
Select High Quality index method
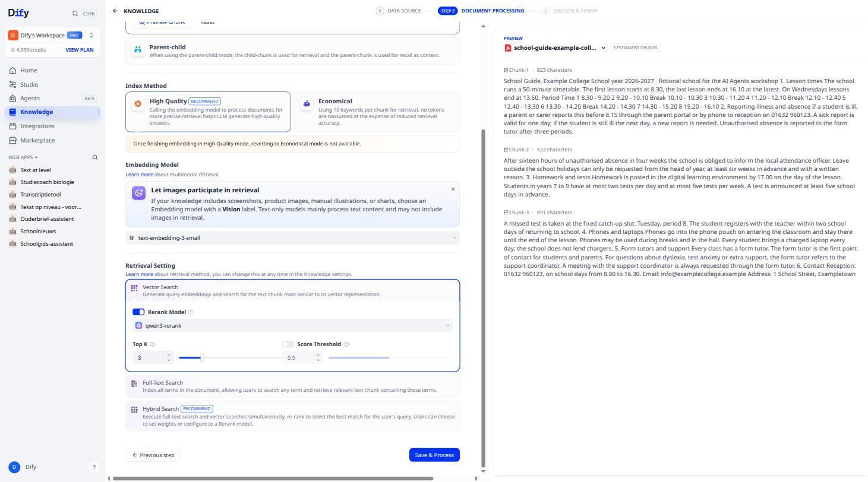[208, 112]
